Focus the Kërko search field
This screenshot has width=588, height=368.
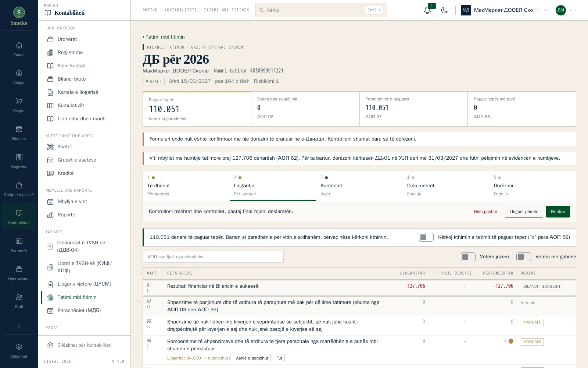[321, 10]
